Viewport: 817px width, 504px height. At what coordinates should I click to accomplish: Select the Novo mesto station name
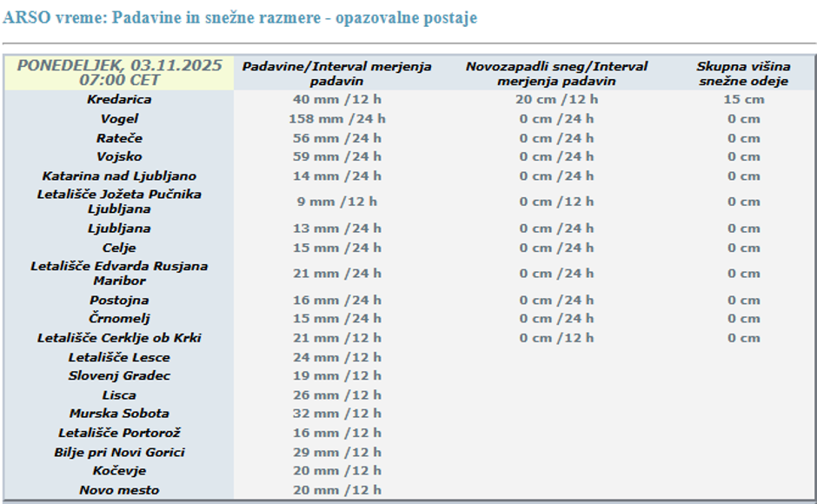tap(119, 490)
